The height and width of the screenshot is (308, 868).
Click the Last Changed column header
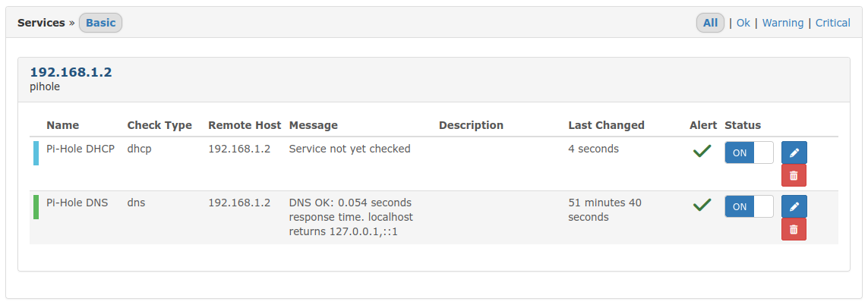[606, 125]
